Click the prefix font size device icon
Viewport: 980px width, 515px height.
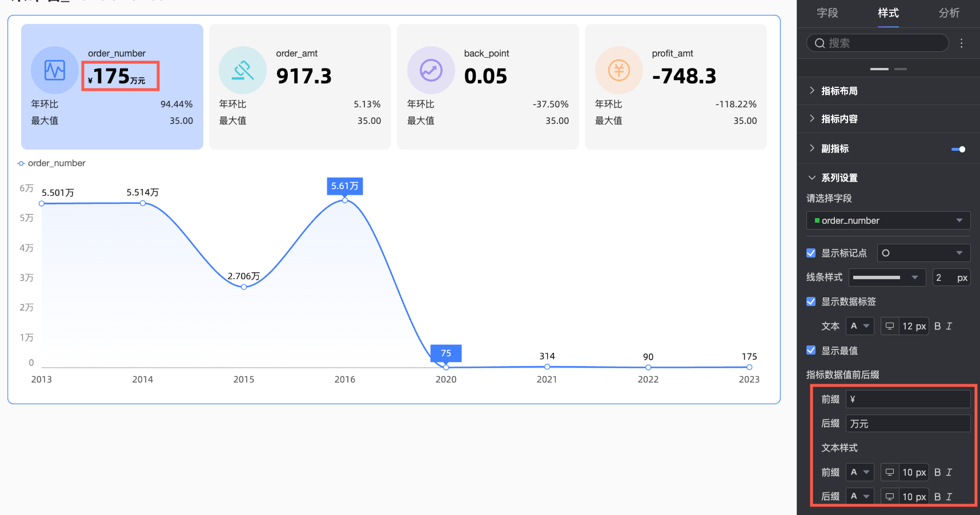coord(890,472)
